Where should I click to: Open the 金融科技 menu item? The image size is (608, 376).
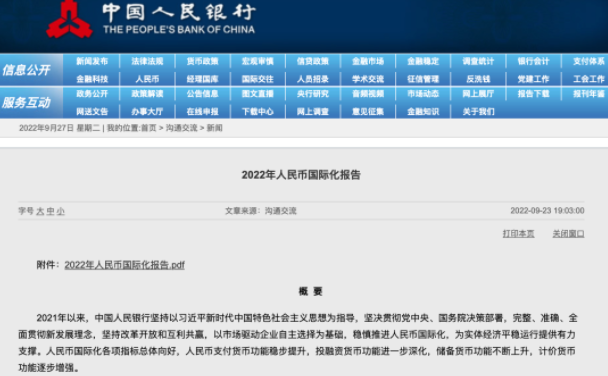[x=92, y=79]
